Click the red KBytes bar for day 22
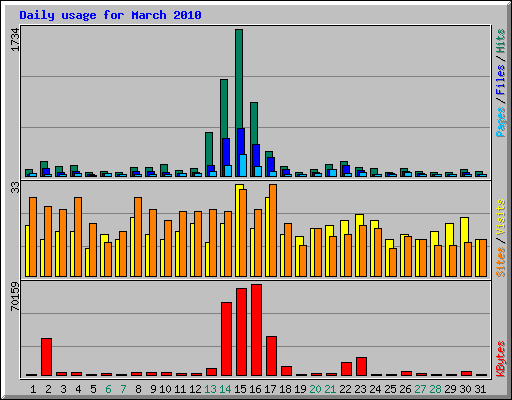Viewport: 512px width, 400px height. tap(346, 369)
